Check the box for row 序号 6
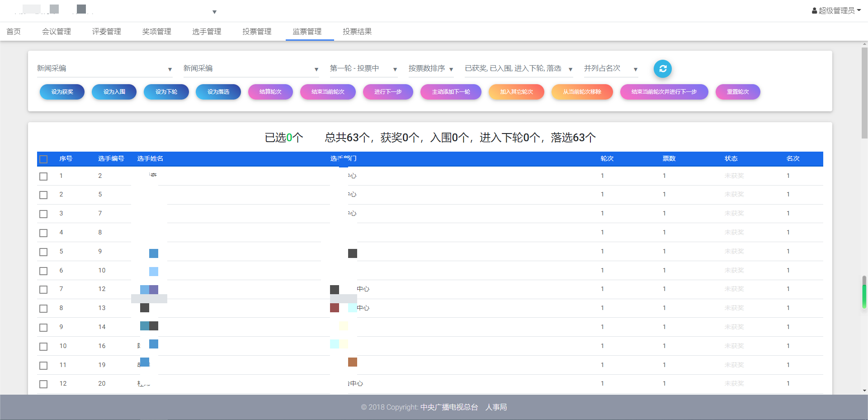 click(x=43, y=271)
